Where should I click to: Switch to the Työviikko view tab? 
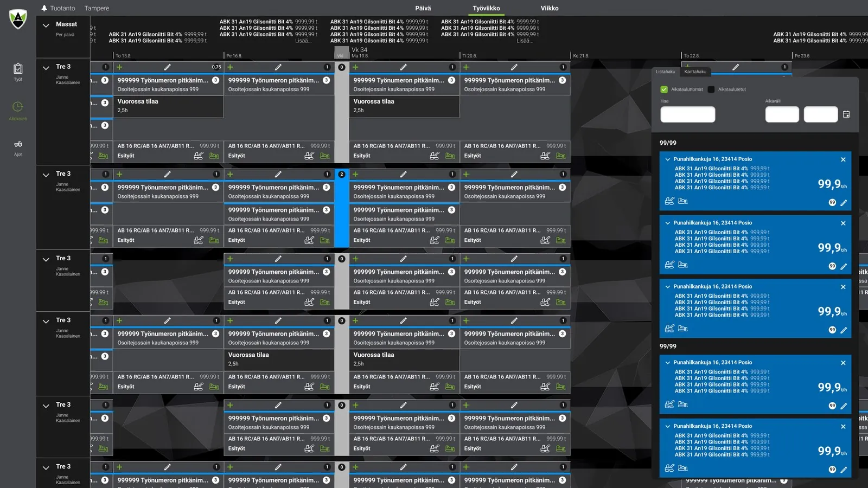(x=487, y=8)
